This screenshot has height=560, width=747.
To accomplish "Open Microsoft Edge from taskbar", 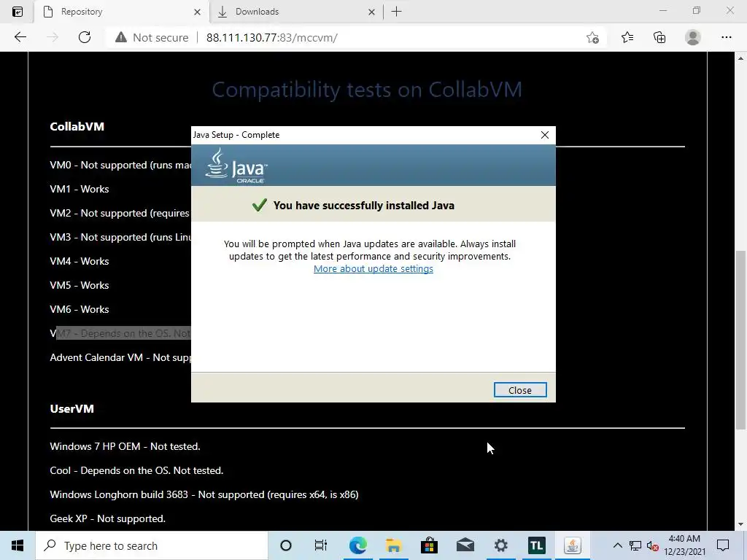I will [357, 545].
